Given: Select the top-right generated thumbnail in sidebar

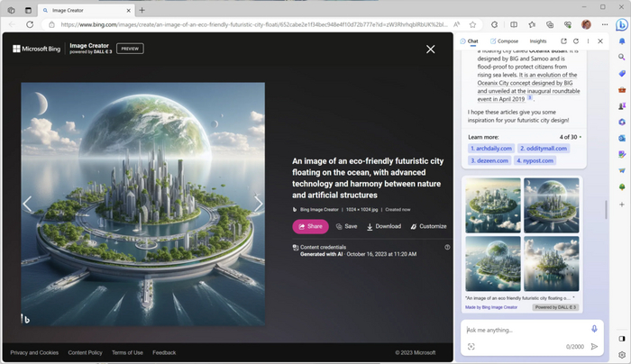Looking at the screenshot, I should (x=551, y=205).
